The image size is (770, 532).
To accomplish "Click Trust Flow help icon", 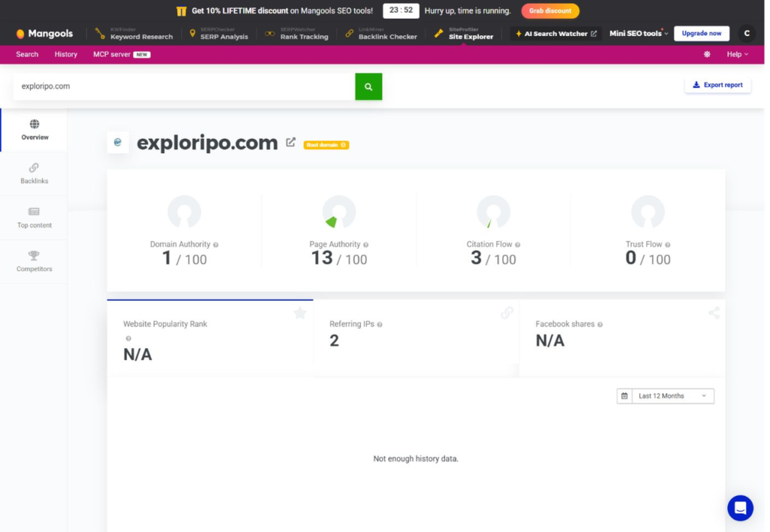I will 668,245.
